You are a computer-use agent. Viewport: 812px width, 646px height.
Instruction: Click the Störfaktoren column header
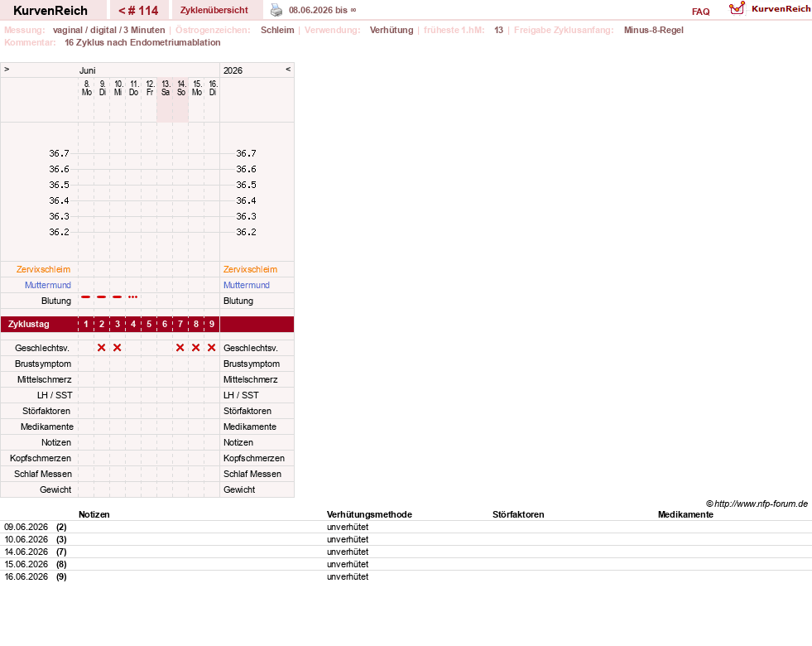click(518, 514)
